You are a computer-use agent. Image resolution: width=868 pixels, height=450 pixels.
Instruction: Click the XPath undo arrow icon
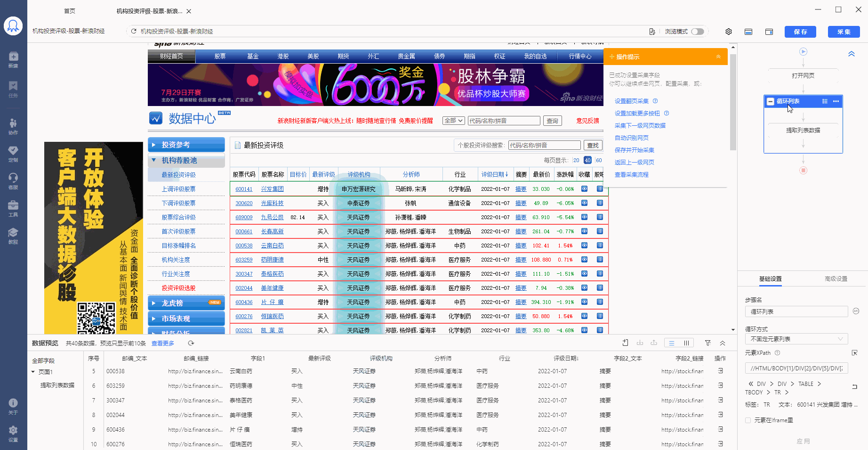pos(854,387)
